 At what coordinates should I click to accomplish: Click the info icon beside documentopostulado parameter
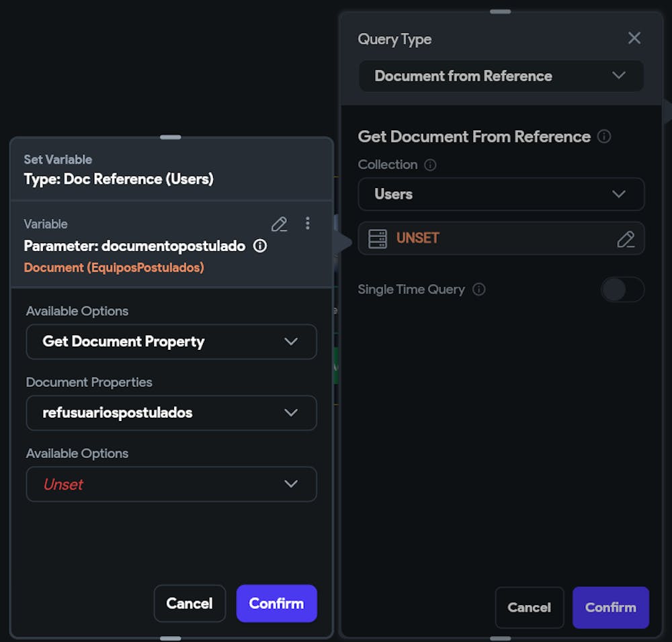point(259,246)
